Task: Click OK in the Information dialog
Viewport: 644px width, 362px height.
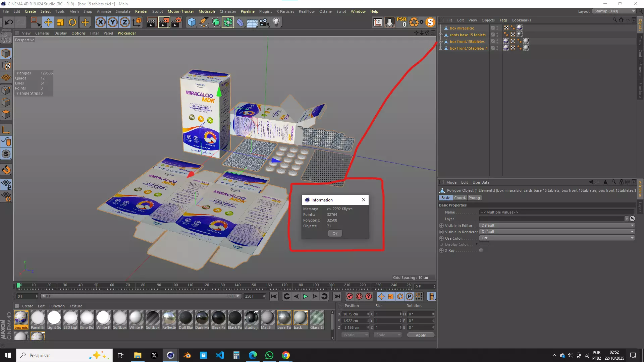Action: (335, 234)
